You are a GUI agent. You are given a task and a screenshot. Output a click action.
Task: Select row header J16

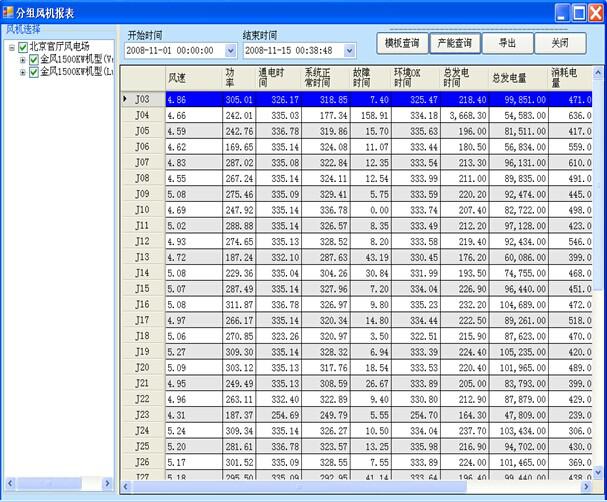click(x=143, y=305)
